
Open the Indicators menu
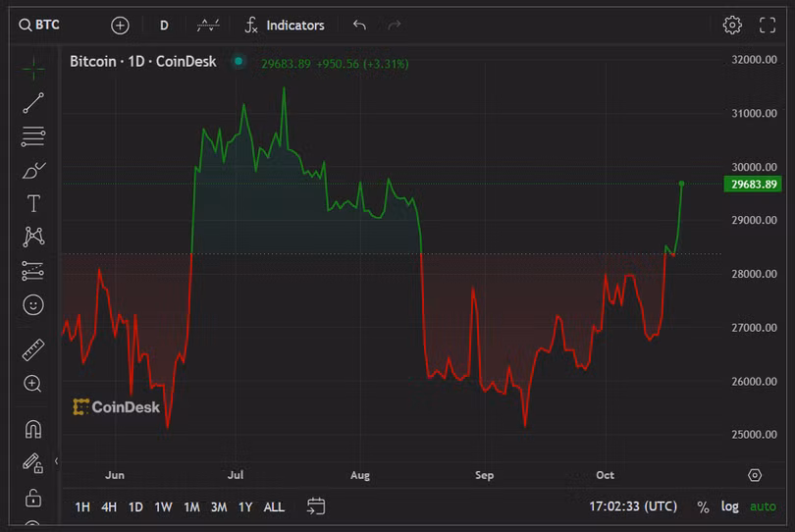285,26
